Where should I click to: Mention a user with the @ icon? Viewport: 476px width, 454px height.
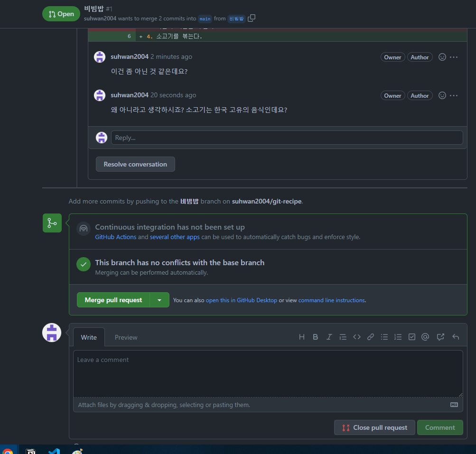pos(425,337)
